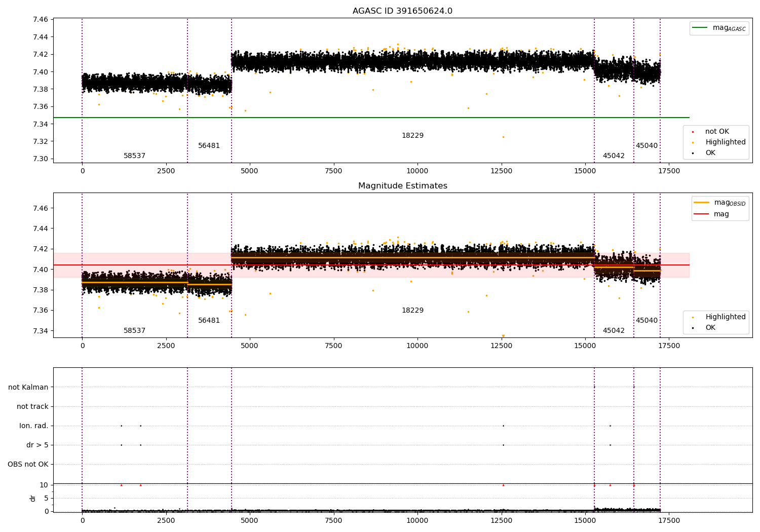Select the mag OBSID legend entry
This screenshot has width=760, height=532.
coord(720,203)
